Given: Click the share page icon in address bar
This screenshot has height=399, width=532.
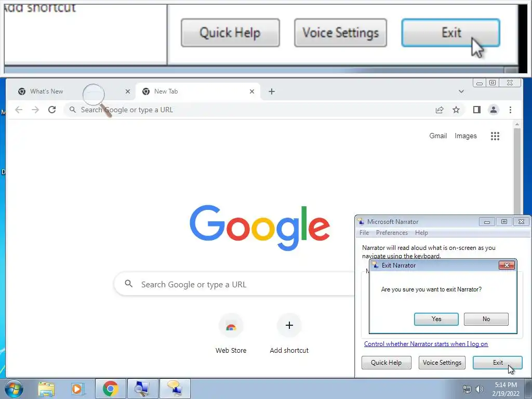Looking at the screenshot, I should point(440,110).
